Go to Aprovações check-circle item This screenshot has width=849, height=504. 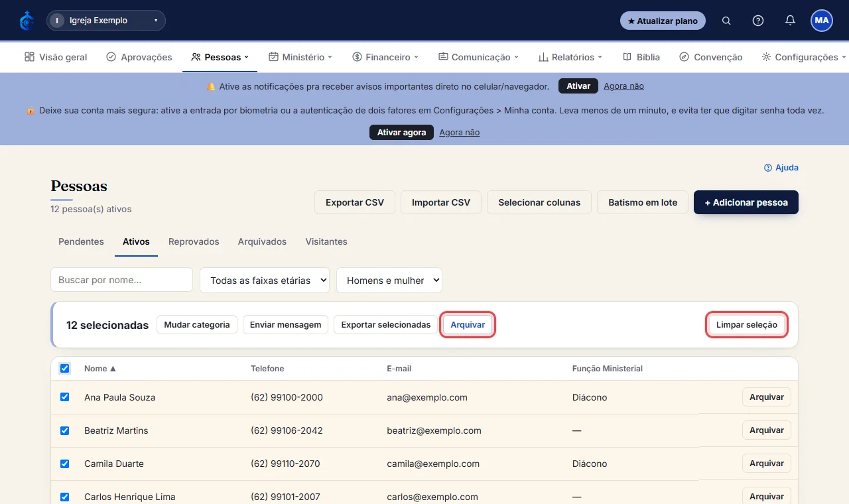tap(111, 57)
